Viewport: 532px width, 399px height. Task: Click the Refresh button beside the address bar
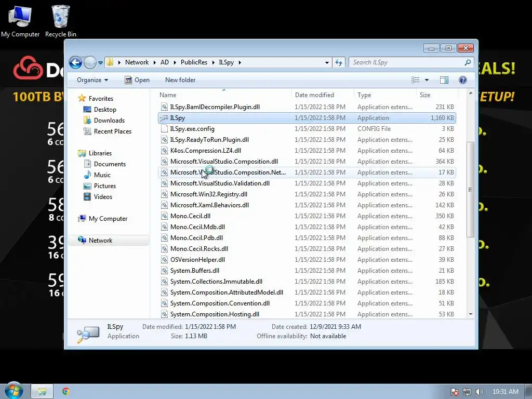click(x=339, y=62)
